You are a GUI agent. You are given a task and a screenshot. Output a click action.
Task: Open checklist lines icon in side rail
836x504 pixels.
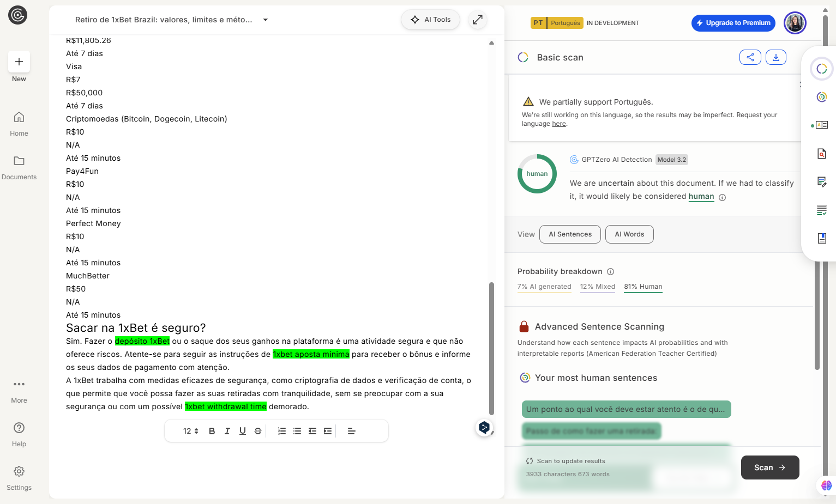coord(822,210)
